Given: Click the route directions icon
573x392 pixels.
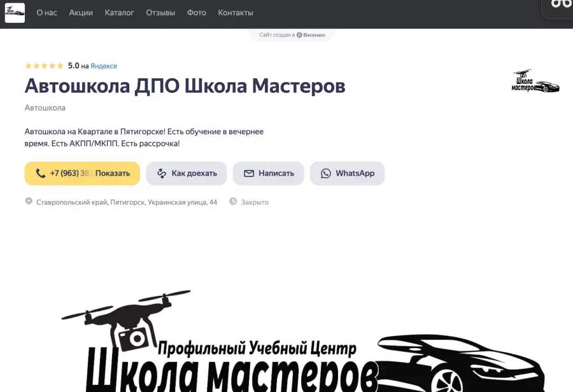Looking at the screenshot, I should pos(162,173).
